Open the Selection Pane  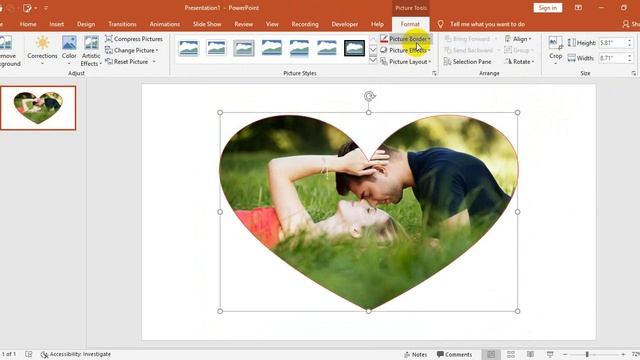[x=468, y=62]
